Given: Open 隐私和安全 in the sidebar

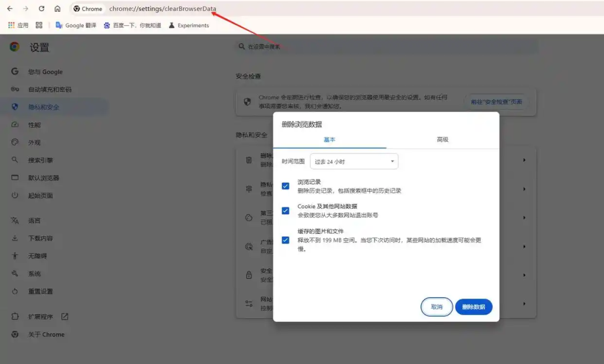Looking at the screenshot, I should tap(44, 107).
